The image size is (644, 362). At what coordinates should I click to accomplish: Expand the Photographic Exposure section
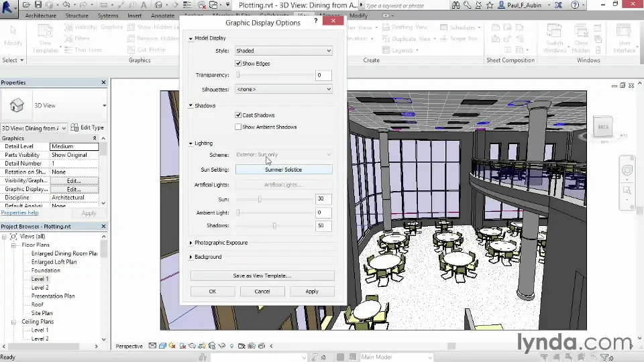pyautogui.click(x=221, y=243)
